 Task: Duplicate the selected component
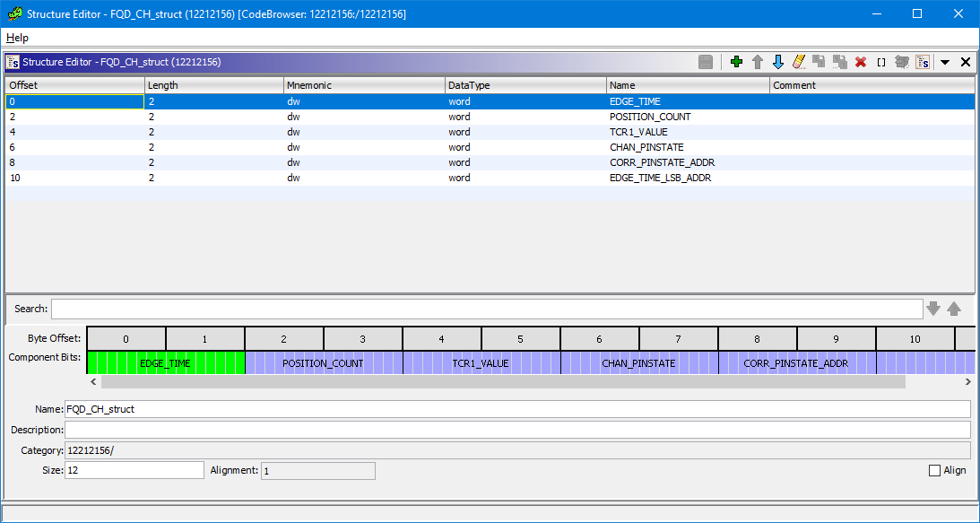coord(819,61)
